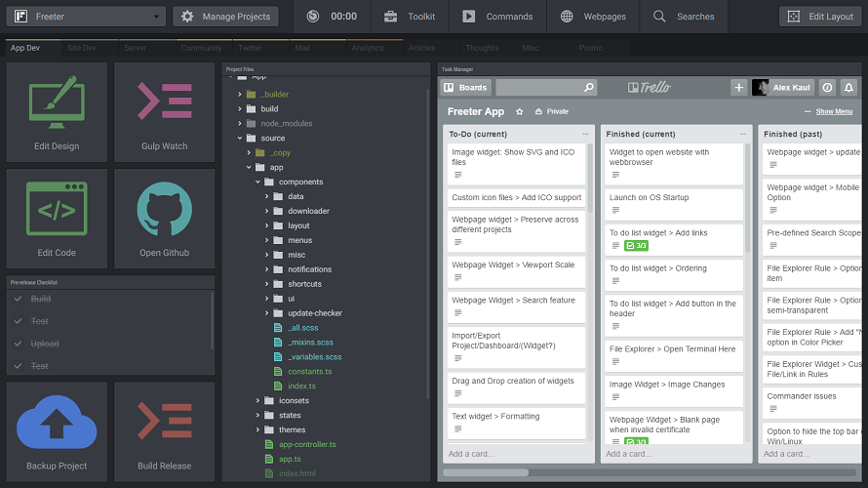The image size is (868, 488).
Task: Open the Analytics dashboard tab
Action: tap(368, 48)
